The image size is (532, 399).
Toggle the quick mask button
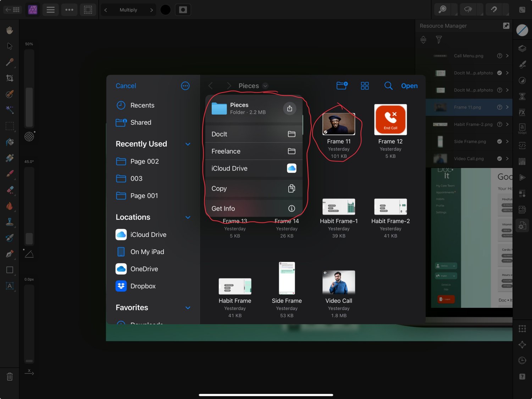[183, 10]
